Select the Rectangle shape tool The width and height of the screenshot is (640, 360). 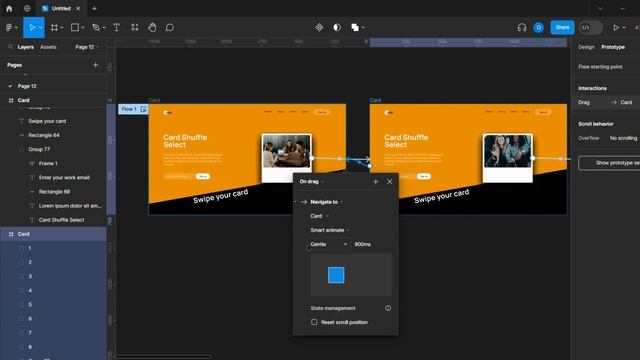75,27
